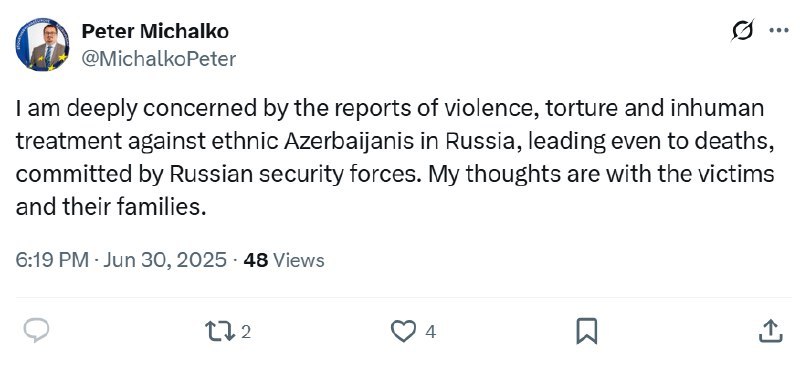Click the text "and their families."
Viewport: 800px width, 371px height.
pos(111,207)
